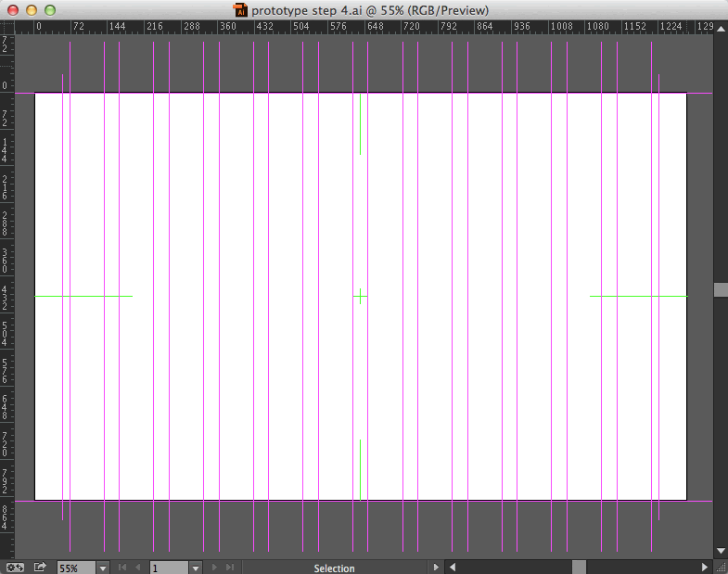Open the artboard number dropdown arrow
Viewport: 728px width, 574px height.
(197, 568)
